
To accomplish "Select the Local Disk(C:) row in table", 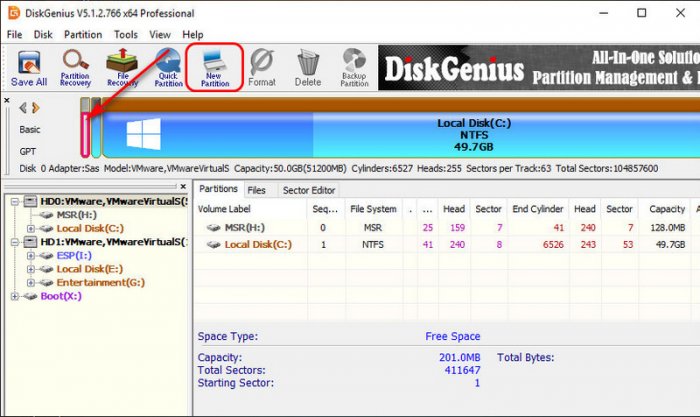I will click(447, 245).
